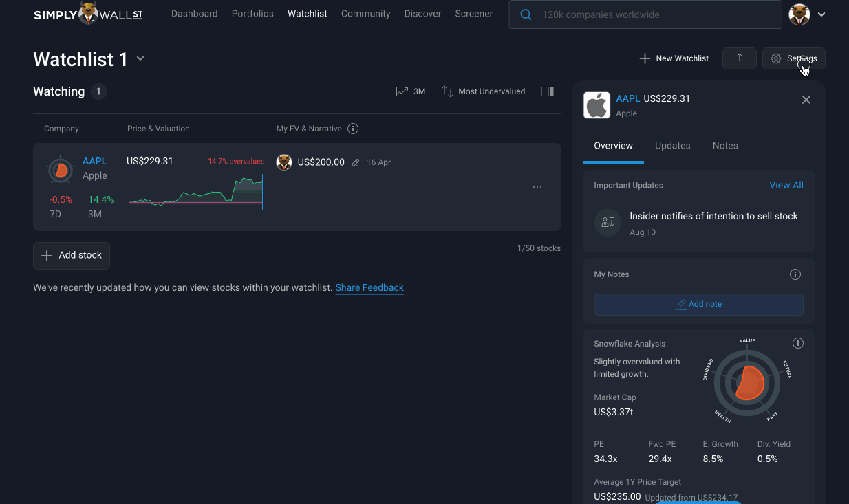Click the insider selling update icon
849x504 pixels.
608,223
